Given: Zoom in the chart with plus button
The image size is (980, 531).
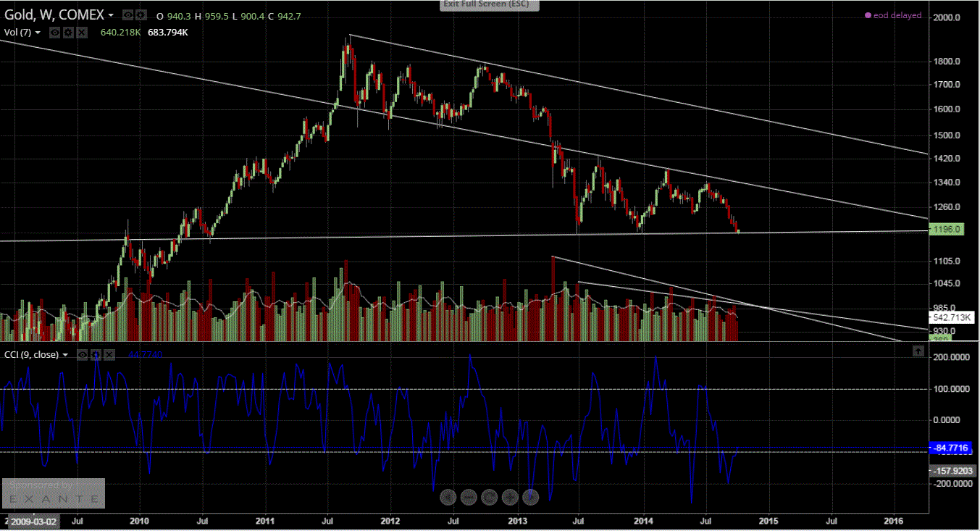Looking at the screenshot, I should coord(510,497).
